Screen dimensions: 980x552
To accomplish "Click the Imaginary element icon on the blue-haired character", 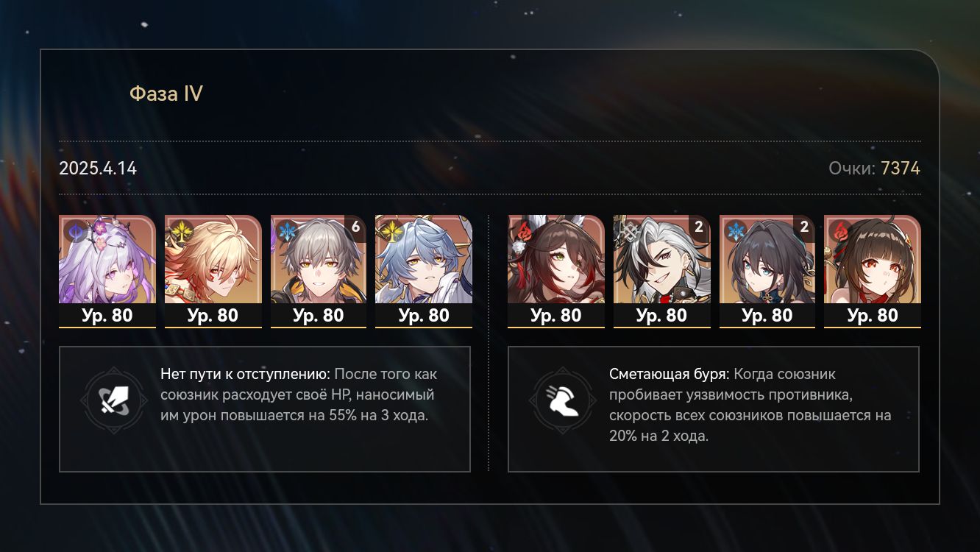I will pyautogui.click(x=390, y=231).
